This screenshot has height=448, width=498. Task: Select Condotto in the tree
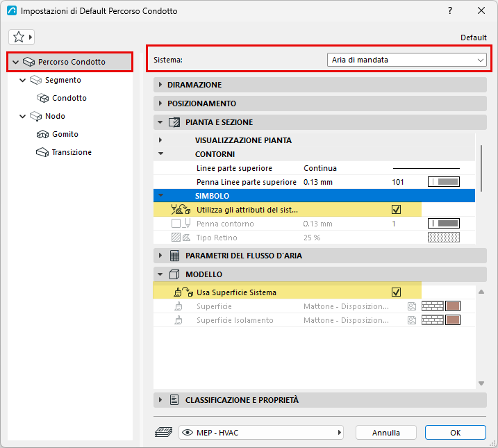coord(69,98)
